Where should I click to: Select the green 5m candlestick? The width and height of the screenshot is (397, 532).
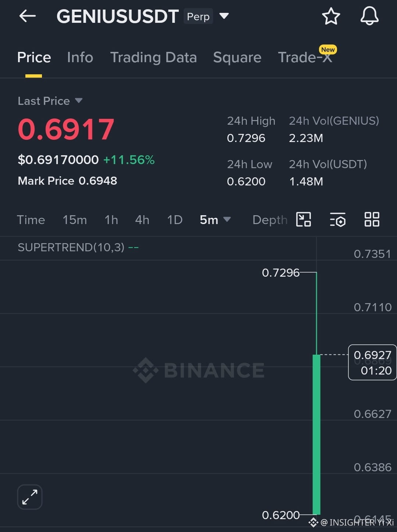[x=316, y=435]
